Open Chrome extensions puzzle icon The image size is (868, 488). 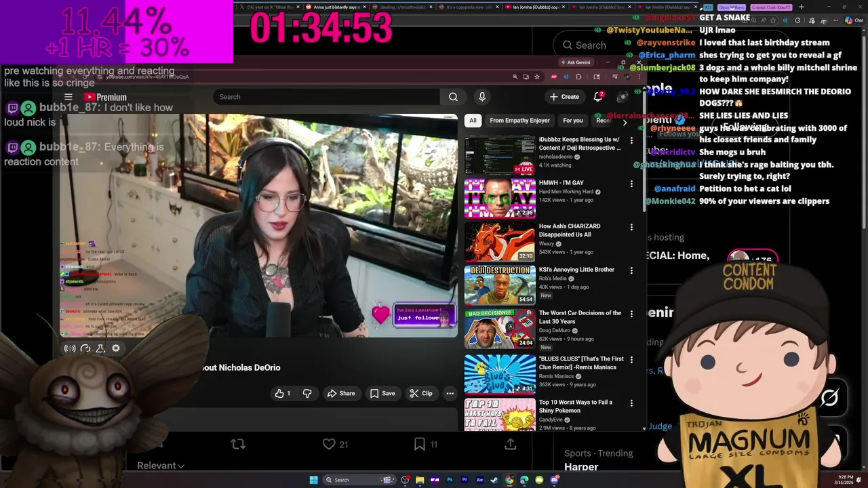tap(578, 77)
